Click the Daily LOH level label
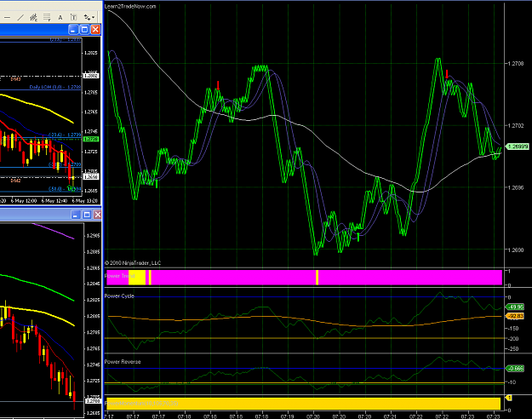This screenshot has height=419, width=532. click(x=55, y=87)
